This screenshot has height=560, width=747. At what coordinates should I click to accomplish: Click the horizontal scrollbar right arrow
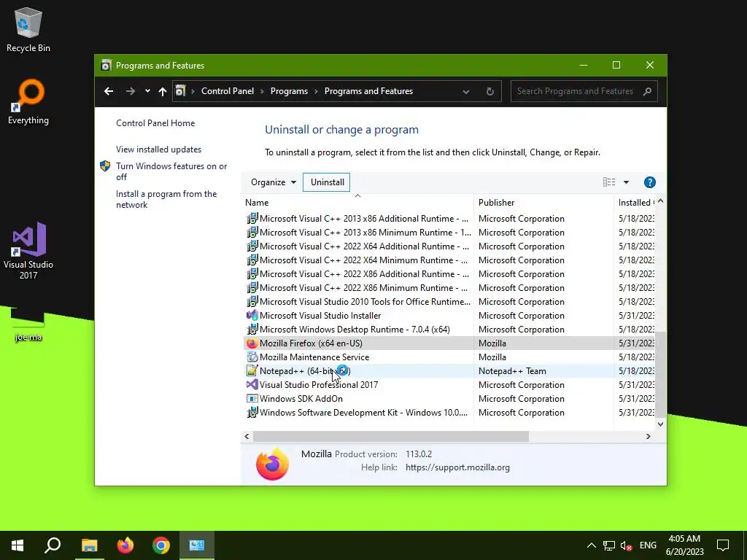tap(648, 436)
